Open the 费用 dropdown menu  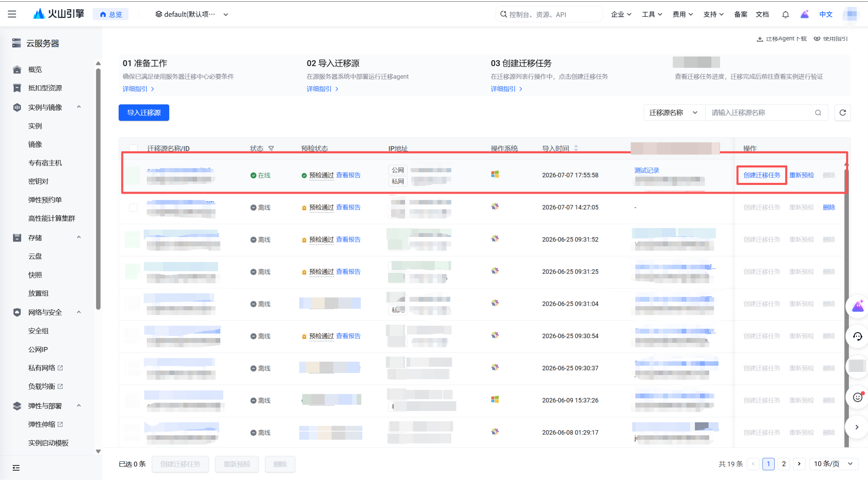683,14
